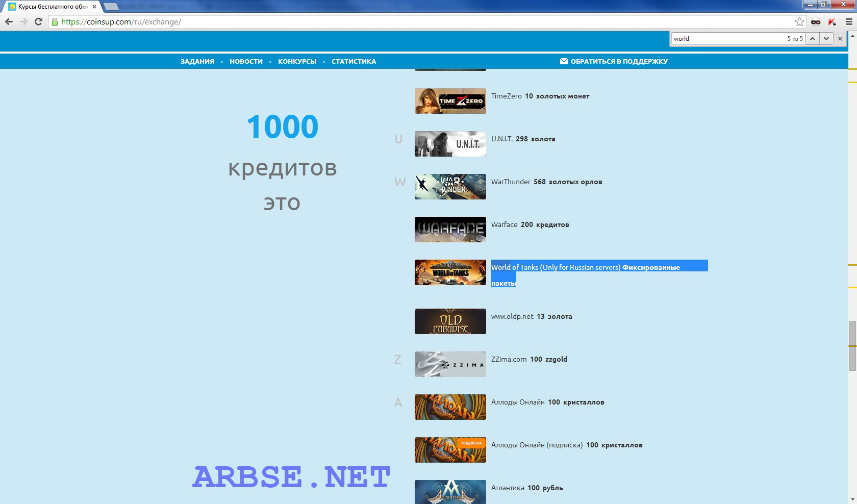Screen dimensions: 857x504
Task: Open a new browser tab
Action: (111, 7)
